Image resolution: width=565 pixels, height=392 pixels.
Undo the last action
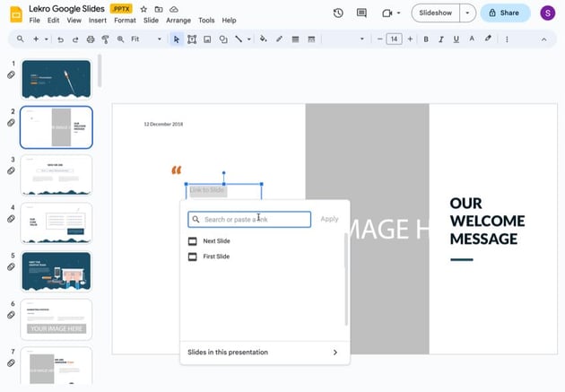(60, 39)
